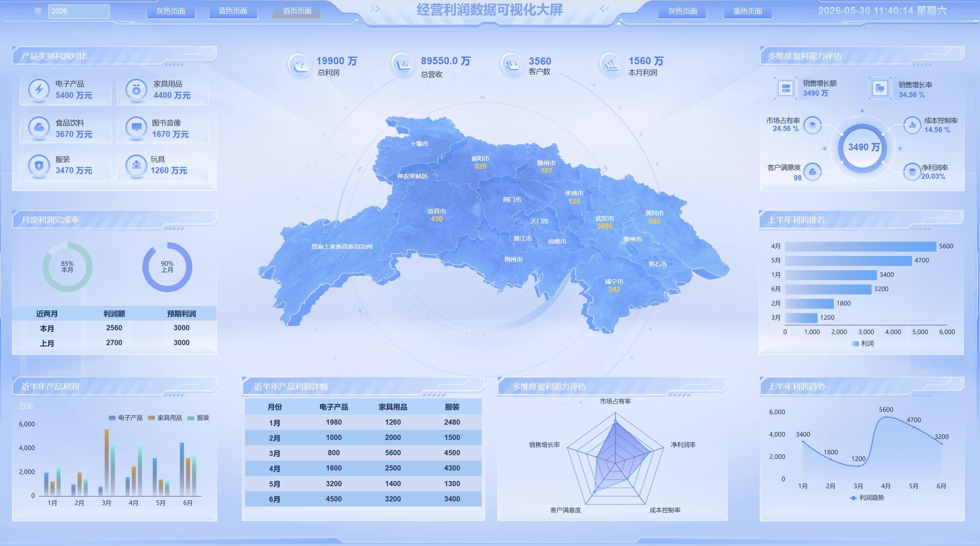Click the 销售增长额 icon

coord(786,88)
